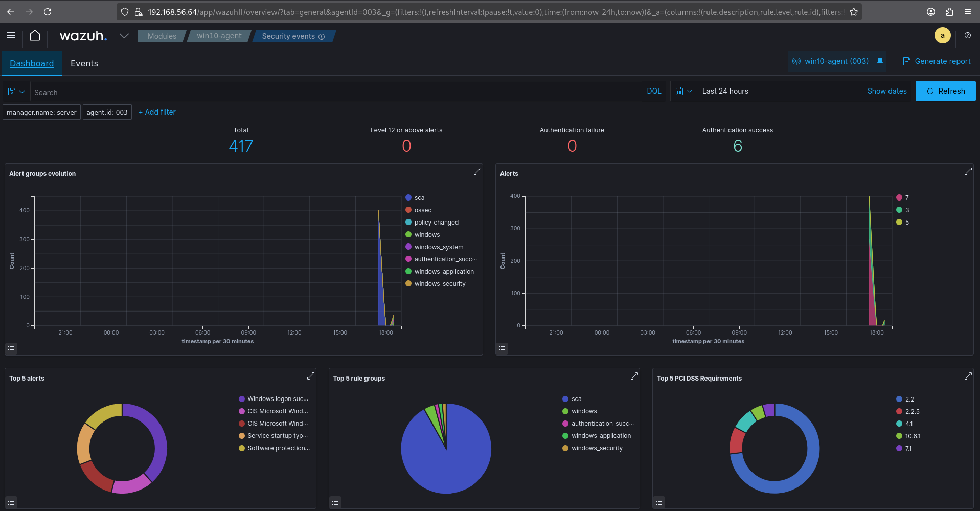Expand the Alert groups evolution panel
The width and height of the screenshot is (980, 511).
(477, 172)
